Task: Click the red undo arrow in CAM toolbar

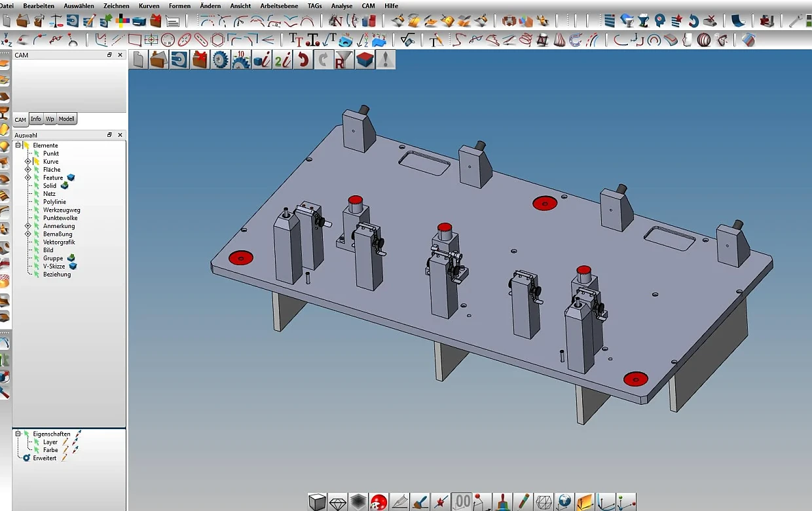Action: click(303, 60)
